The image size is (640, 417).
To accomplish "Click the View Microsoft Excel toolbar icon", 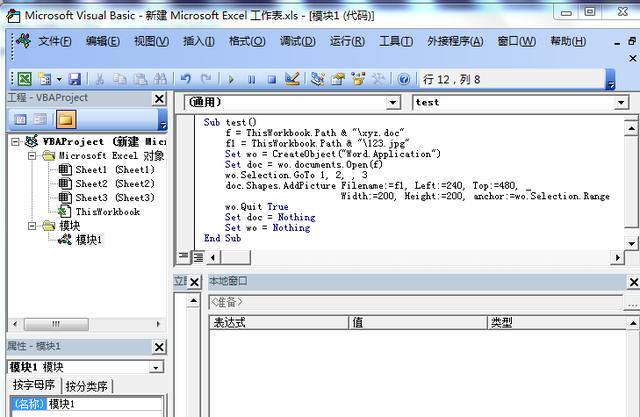I will pos(24,78).
